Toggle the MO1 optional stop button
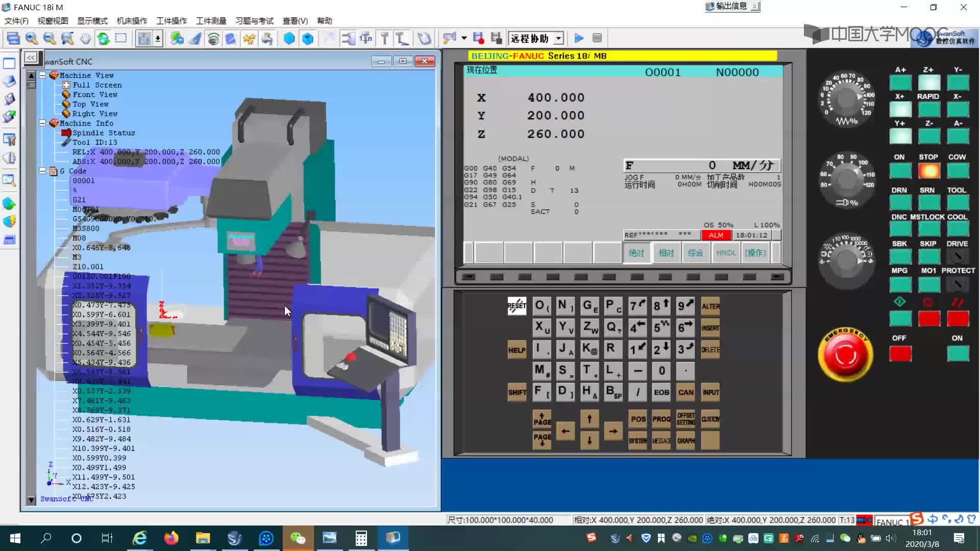The height and width of the screenshot is (551, 980). click(929, 284)
